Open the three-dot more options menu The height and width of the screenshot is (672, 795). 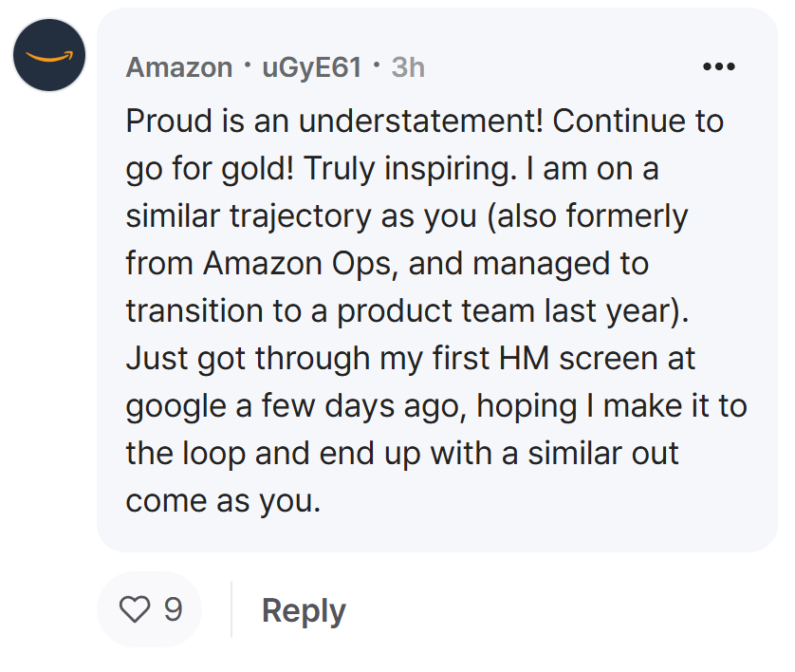click(718, 66)
